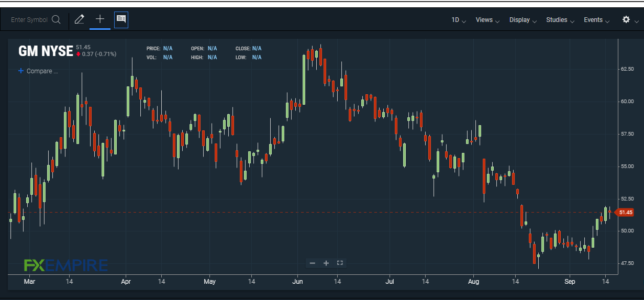Open the Studies dropdown menu
Screen dimensions: 644x300
tap(560, 20)
